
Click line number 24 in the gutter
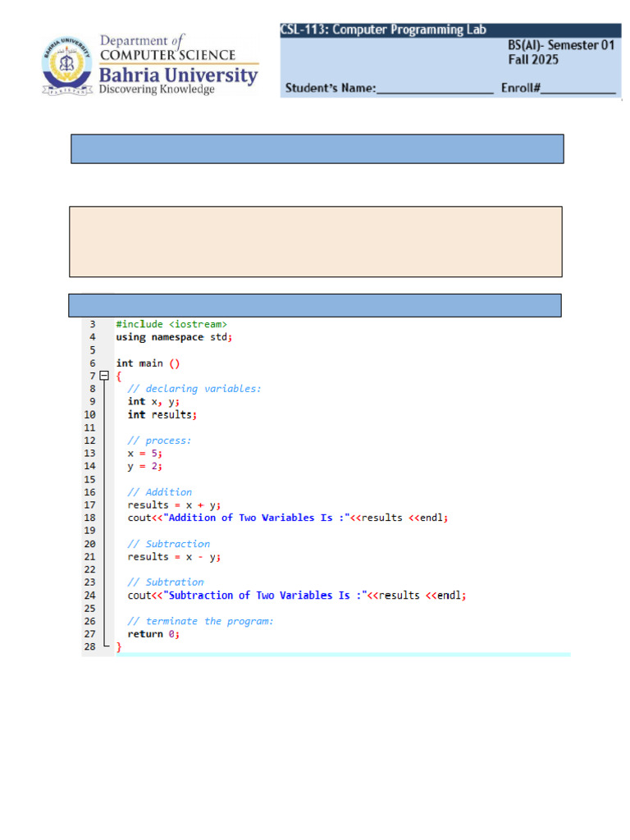click(89, 596)
